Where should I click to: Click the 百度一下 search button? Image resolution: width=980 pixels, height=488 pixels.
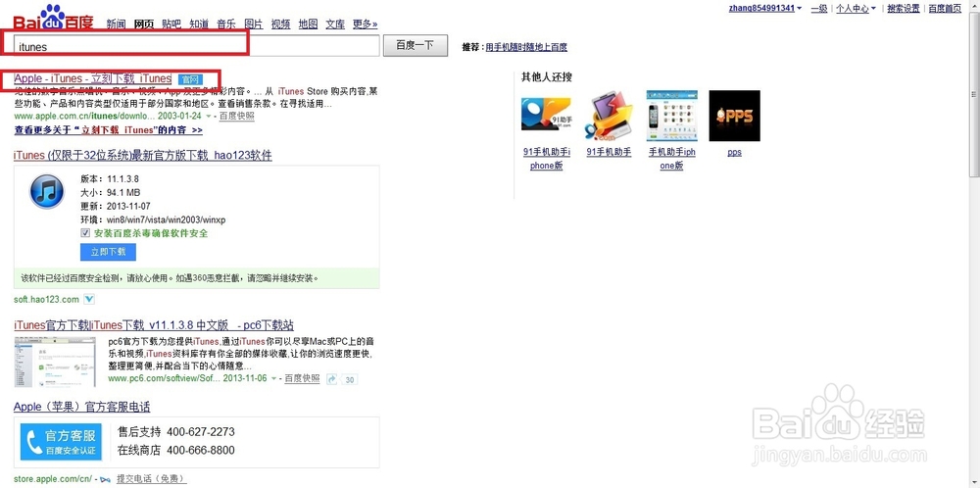tap(416, 46)
